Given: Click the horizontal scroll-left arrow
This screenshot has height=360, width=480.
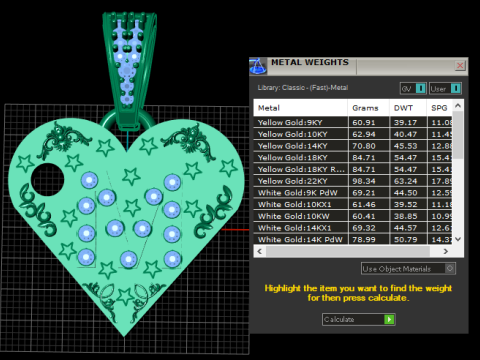Looking at the screenshot, I should [x=260, y=251].
